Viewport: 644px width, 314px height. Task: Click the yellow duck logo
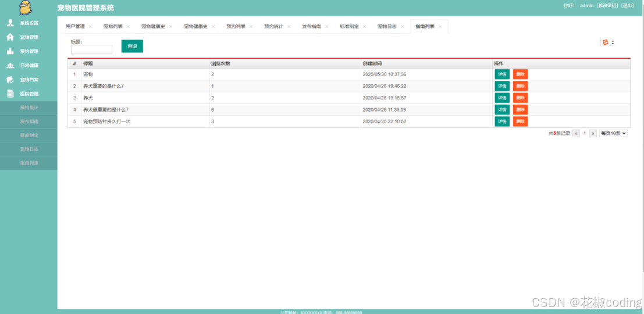(x=26, y=7)
